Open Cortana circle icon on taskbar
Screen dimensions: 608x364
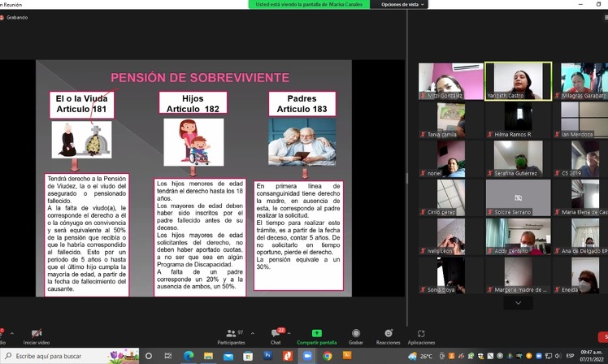[x=149, y=356]
